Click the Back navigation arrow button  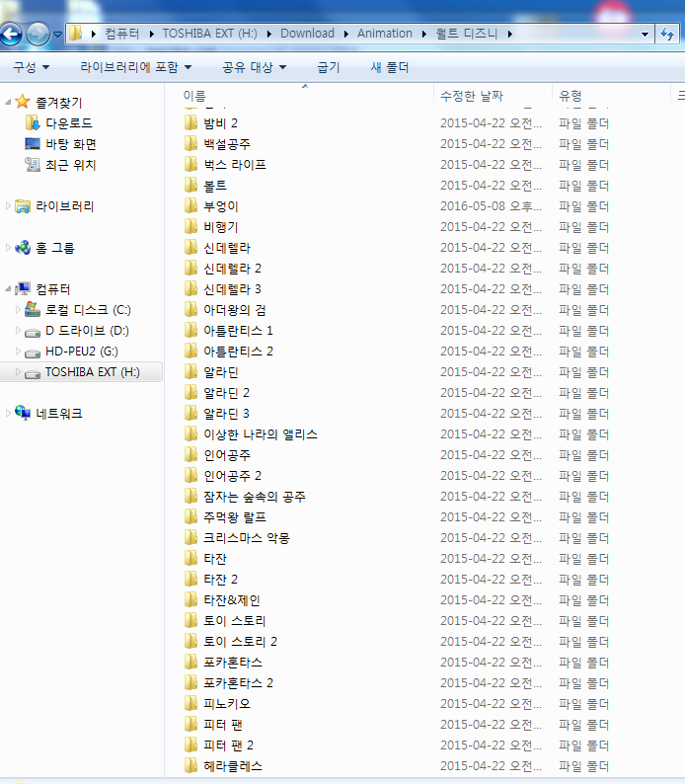point(11,35)
